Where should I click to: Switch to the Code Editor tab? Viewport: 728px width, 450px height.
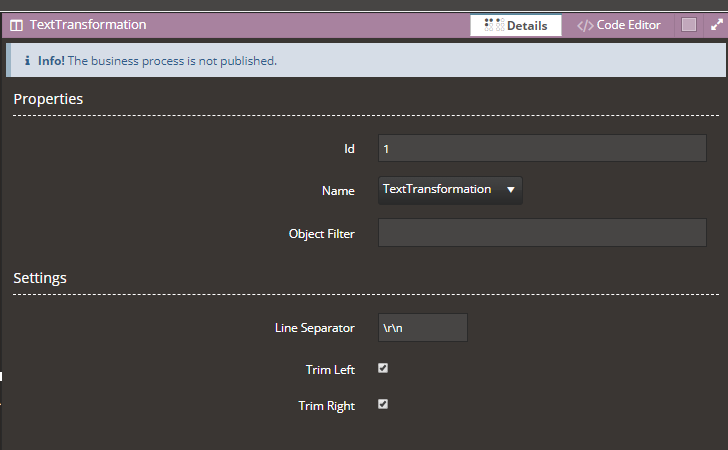tap(619, 25)
